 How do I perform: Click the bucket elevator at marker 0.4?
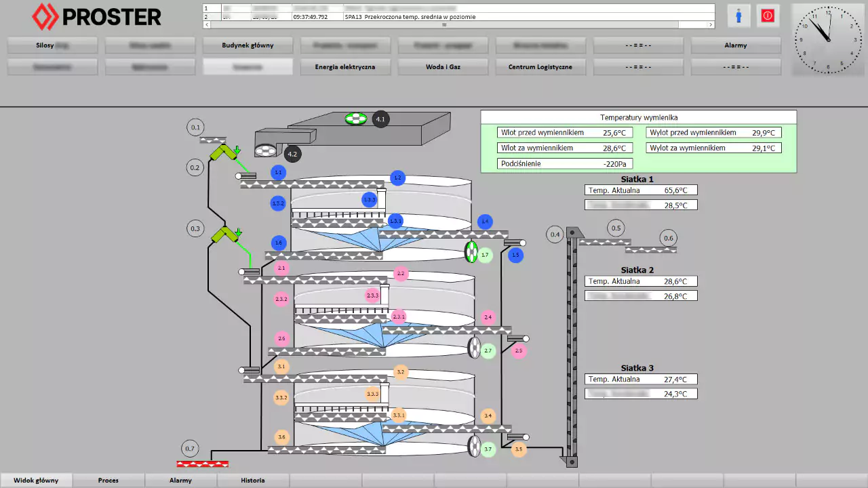tap(572, 346)
